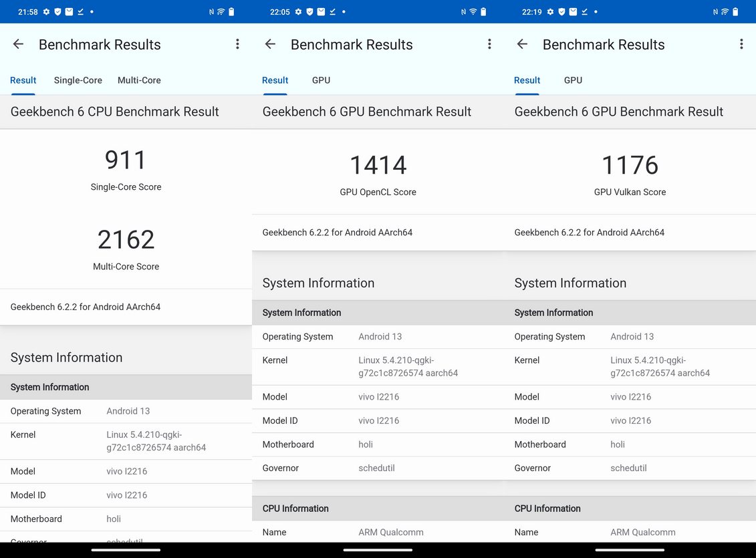Tap shield icon in 22:05 status bar
Image resolution: width=756 pixels, height=558 pixels.
[x=309, y=11]
